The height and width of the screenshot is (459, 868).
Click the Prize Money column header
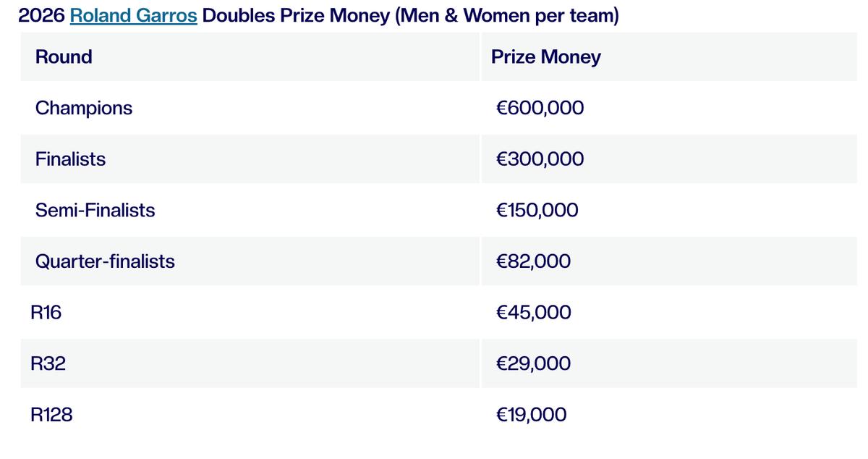tap(546, 57)
